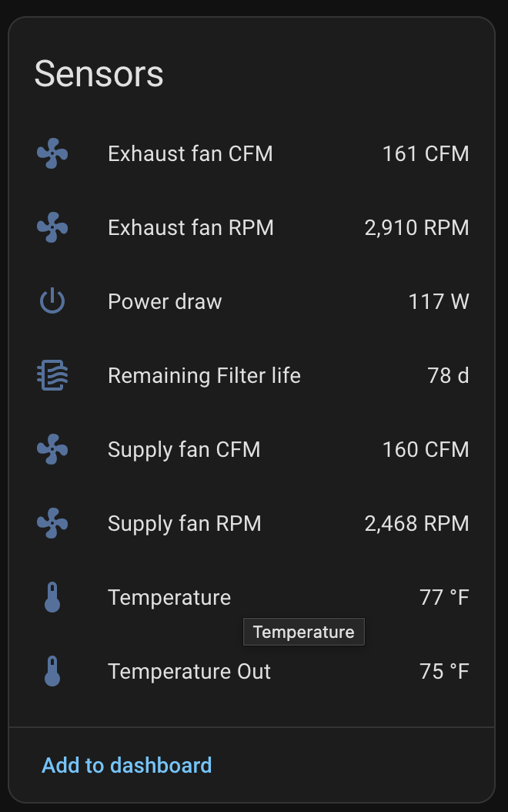Screen dimensions: 508x812
Task: Click the 78 d filter life value
Action: [x=448, y=376]
